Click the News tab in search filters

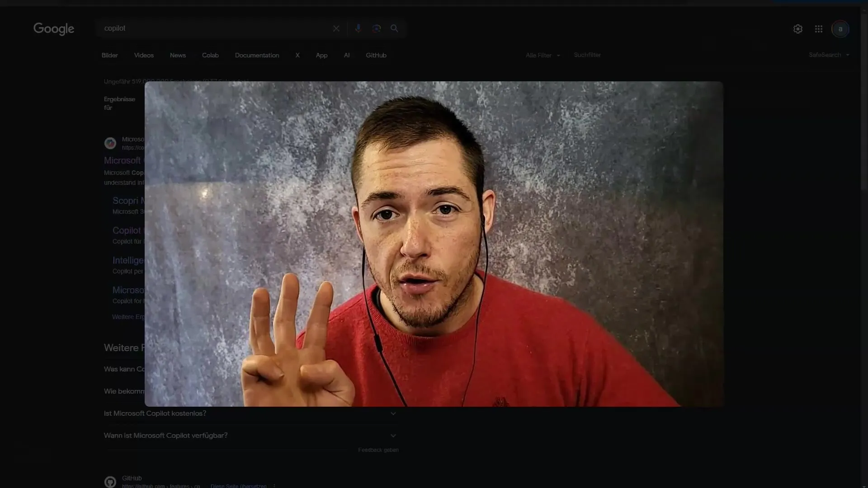(178, 55)
